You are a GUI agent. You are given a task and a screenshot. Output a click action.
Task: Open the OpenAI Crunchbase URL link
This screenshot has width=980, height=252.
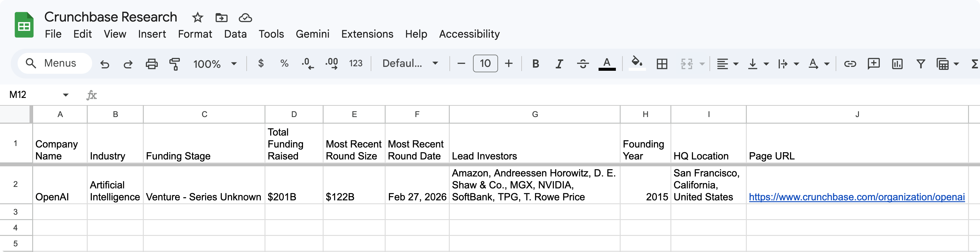(x=856, y=197)
